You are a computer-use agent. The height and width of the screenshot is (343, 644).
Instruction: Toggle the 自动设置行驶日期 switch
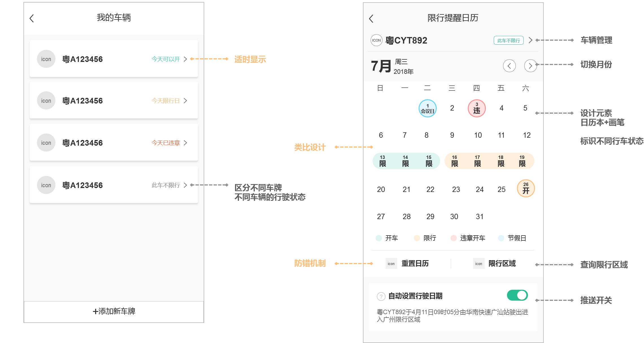(517, 295)
